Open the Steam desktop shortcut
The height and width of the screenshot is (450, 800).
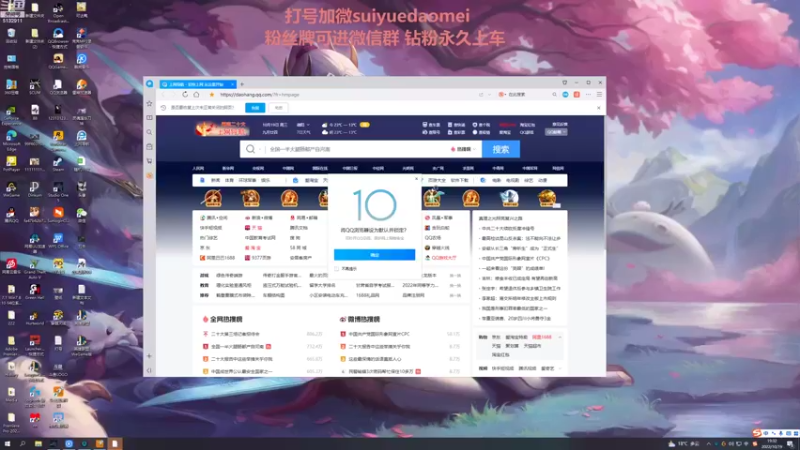(x=58, y=164)
